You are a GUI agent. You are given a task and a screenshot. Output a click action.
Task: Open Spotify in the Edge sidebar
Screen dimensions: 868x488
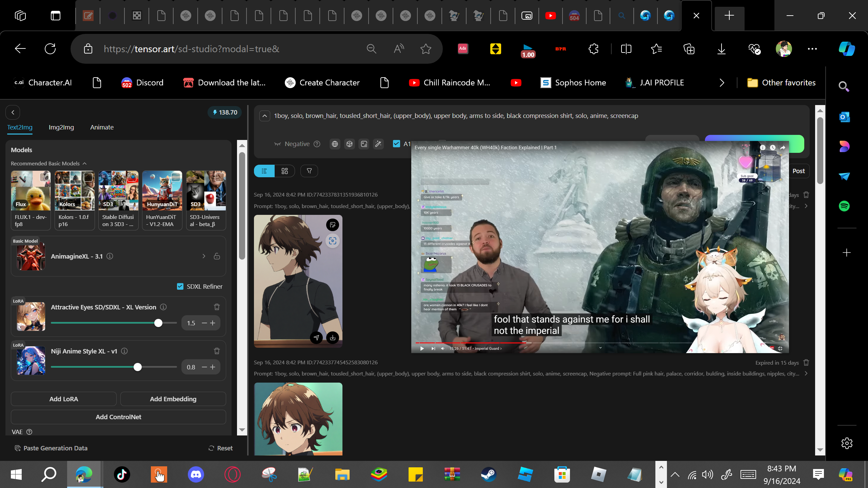click(x=844, y=206)
